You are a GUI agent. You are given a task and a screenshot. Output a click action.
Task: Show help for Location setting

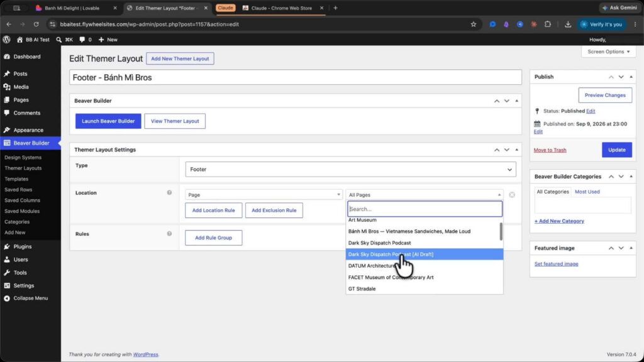pyautogui.click(x=169, y=192)
